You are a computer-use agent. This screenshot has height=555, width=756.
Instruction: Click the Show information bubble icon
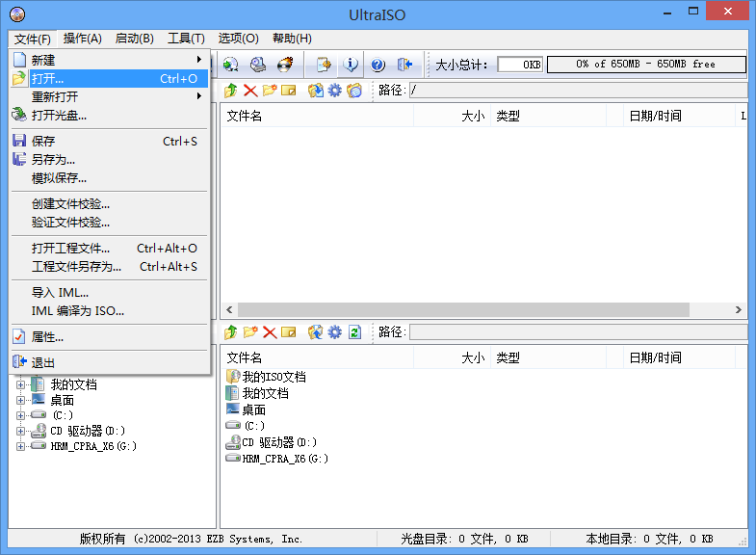pos(351,65)
